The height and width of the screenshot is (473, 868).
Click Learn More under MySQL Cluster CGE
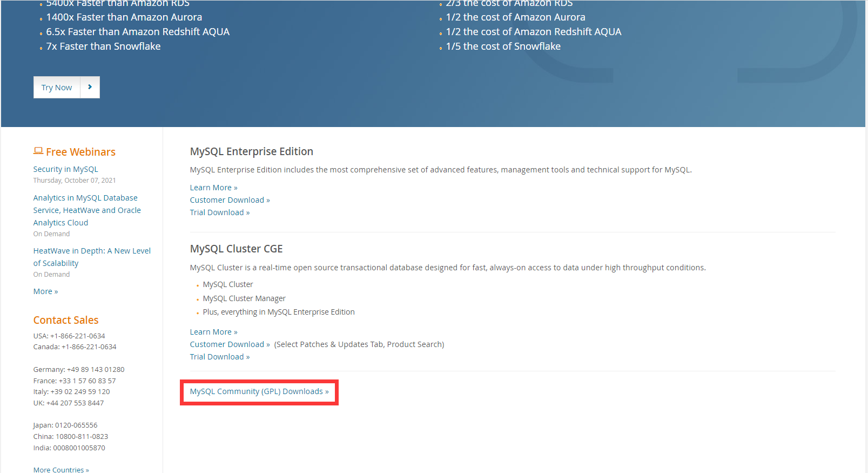pyautogui.click(x=213, y=332)
